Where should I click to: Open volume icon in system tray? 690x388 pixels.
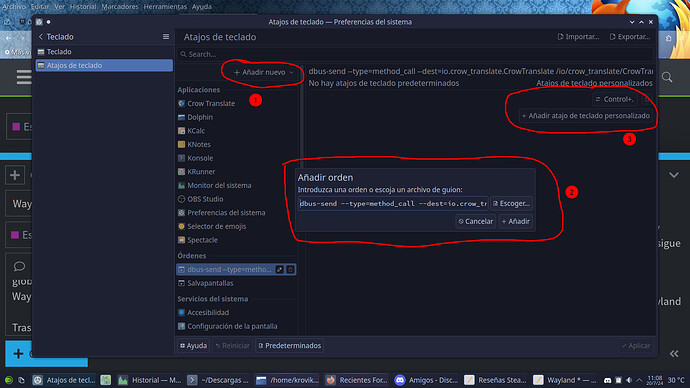click(629, 380)
